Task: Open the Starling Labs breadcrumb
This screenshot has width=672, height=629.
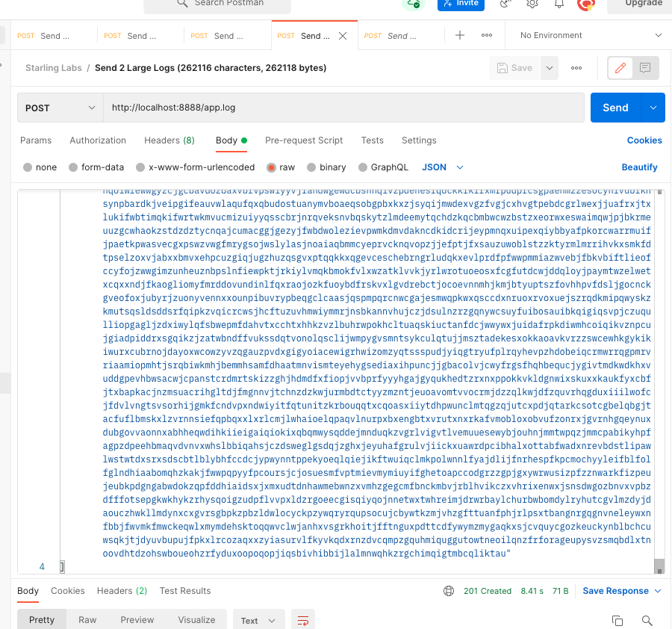Action: pyautogui.click(x=54, y=68)
